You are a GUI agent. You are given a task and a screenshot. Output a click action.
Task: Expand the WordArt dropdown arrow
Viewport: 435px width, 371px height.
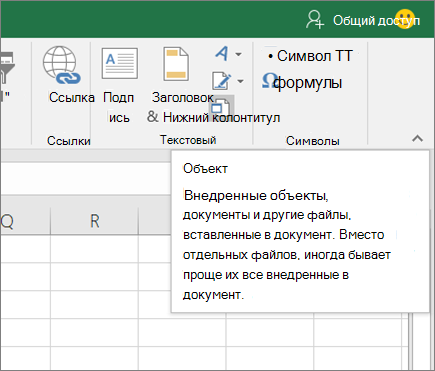point(239,54)
